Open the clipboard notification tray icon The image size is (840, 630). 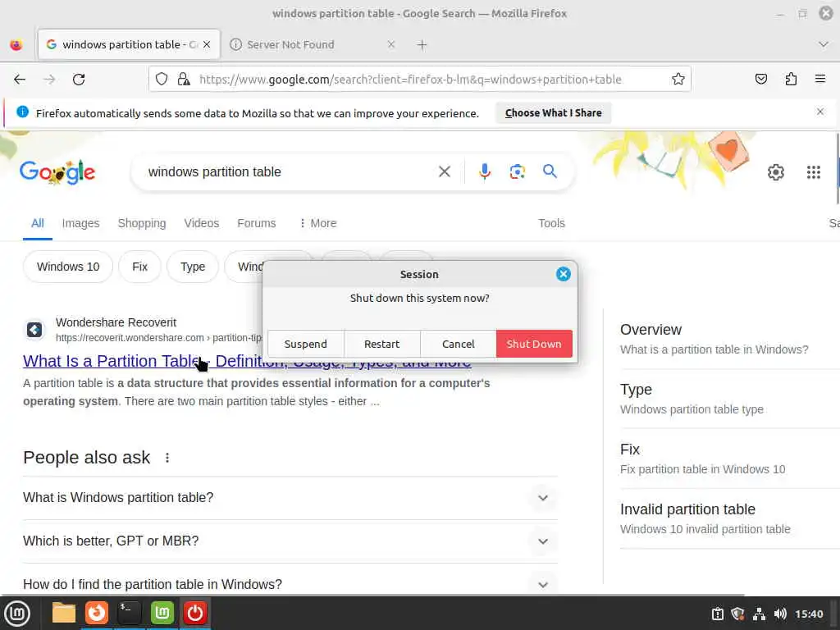point(717,614)
